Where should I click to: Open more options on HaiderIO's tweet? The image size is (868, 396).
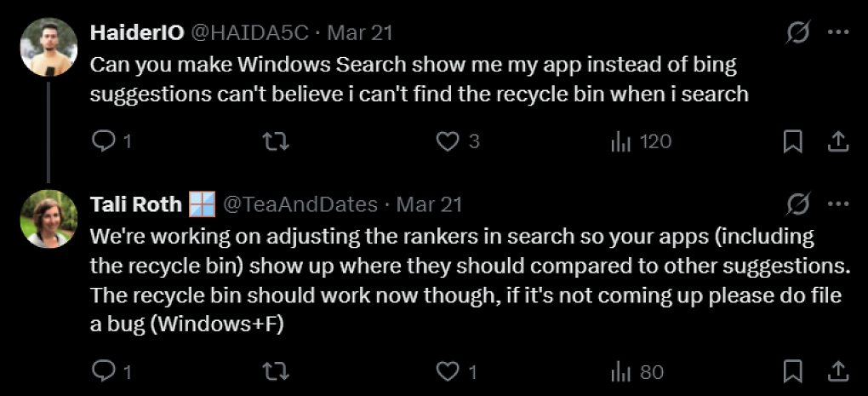(x=838, y=32)
